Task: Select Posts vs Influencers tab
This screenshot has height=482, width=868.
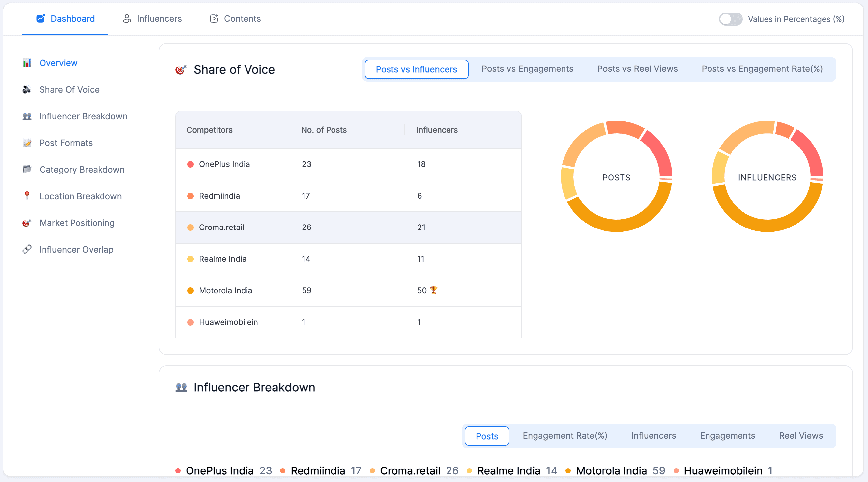Action: tap(416, 69)
